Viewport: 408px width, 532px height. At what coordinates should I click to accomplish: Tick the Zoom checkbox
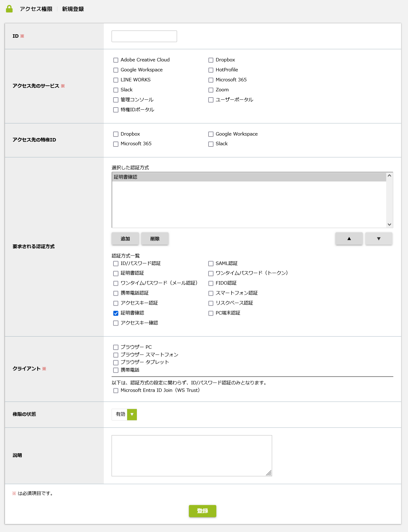[211, 90]
